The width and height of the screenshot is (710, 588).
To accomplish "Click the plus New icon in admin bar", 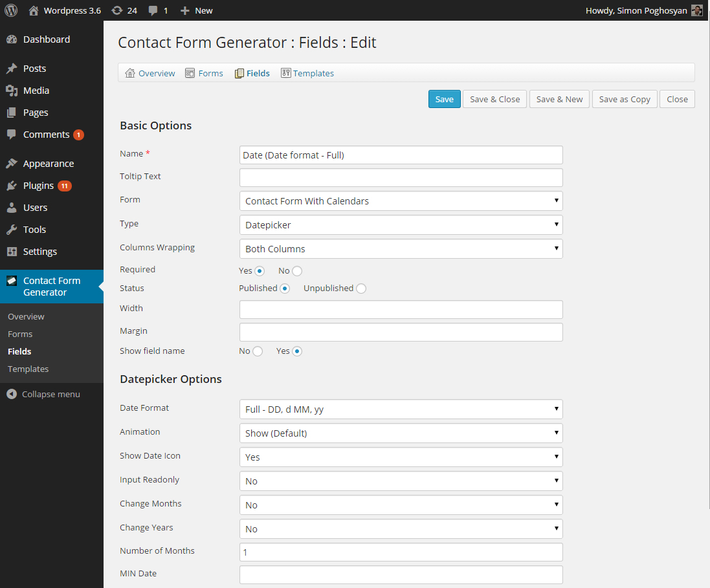I will click(x=184, y=10).
